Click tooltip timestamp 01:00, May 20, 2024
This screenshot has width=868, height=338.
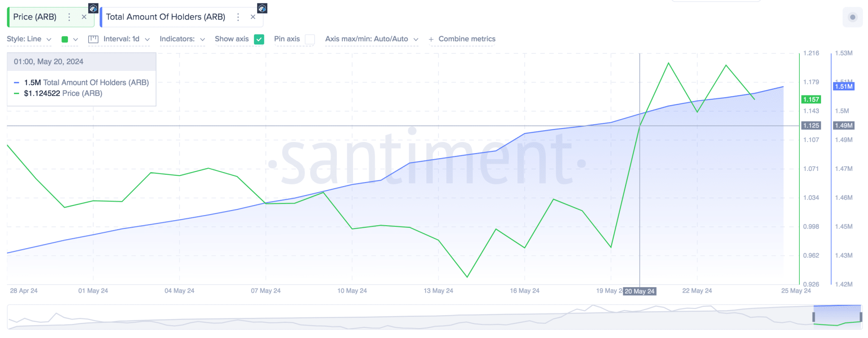pyautogui.click(x=48, y=61)
